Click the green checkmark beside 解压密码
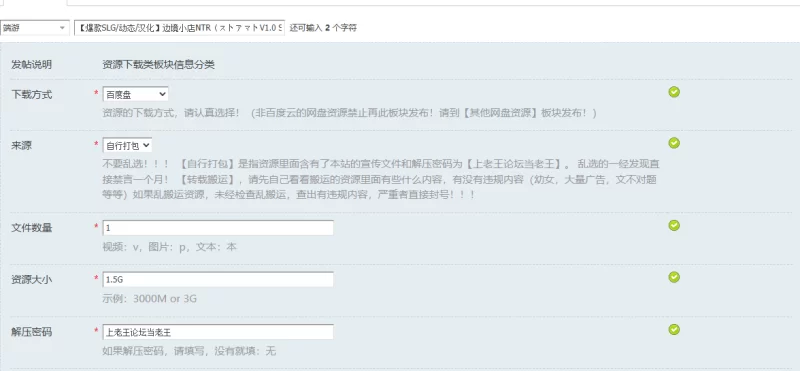The image size is (800, 371). click(x=674, y=329)
